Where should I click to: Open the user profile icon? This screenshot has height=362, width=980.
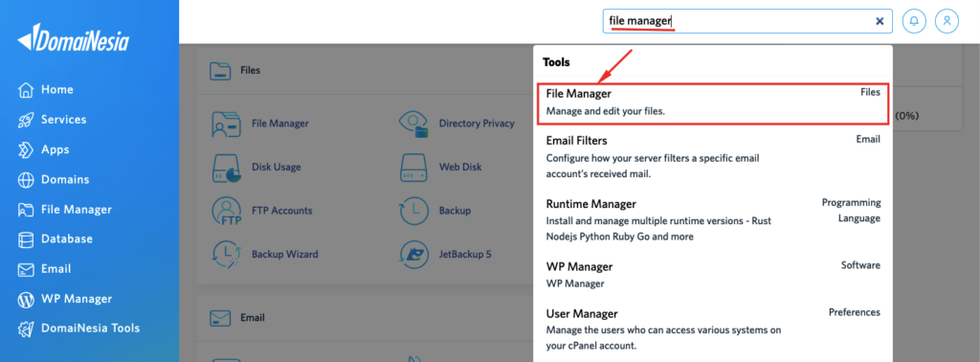tap(947, 21)
